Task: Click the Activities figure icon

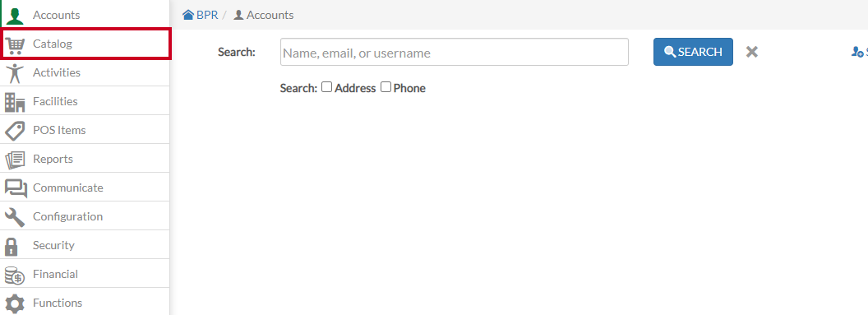Action: coord(15,72)
